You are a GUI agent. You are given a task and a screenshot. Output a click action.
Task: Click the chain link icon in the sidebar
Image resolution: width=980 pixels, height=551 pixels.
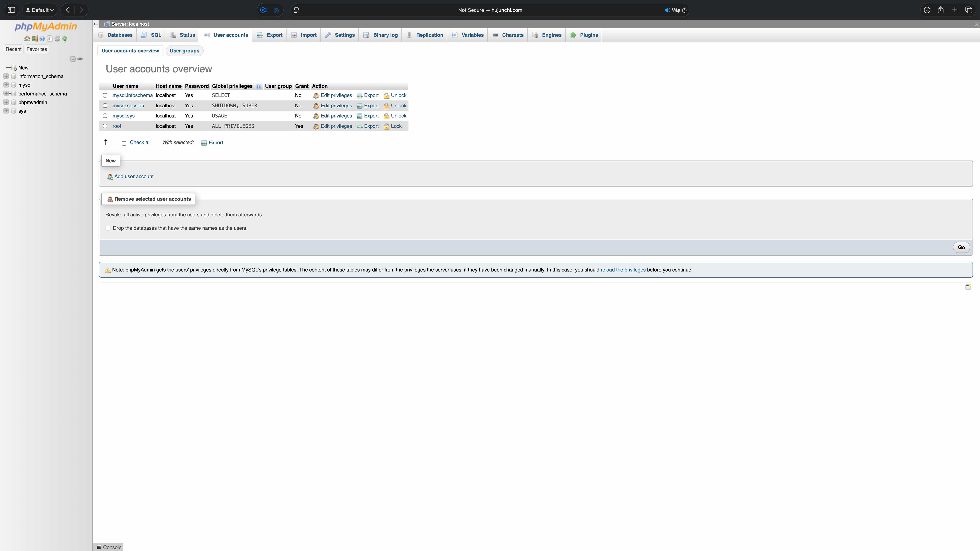click(80, 59)
